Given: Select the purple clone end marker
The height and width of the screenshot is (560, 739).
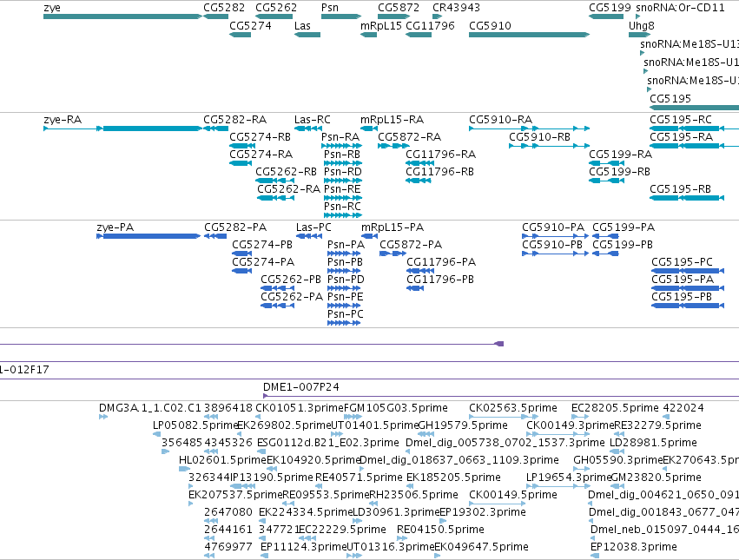Looking at the screenshot, I should point(499,344).
